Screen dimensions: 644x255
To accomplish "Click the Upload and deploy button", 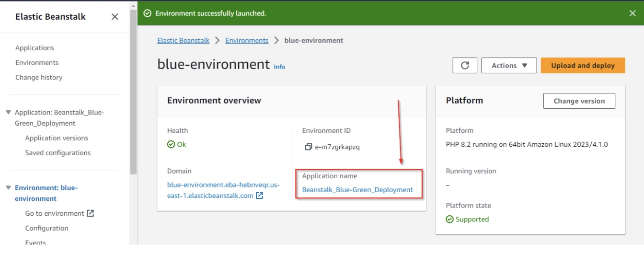I will coord(583,66).
